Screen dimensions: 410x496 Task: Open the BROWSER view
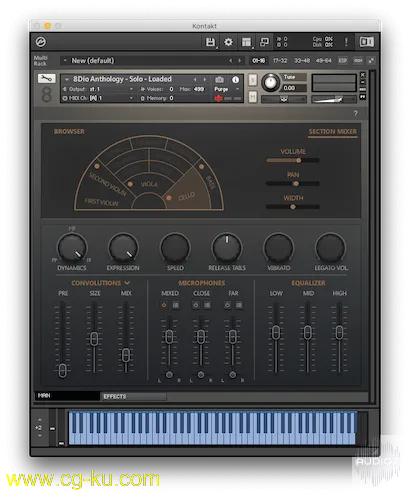pyautogui.click(x=69, y=131)
